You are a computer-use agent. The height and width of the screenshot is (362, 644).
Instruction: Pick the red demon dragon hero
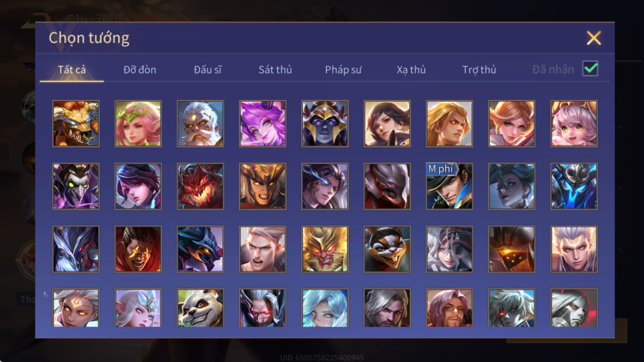pos(200,186)
